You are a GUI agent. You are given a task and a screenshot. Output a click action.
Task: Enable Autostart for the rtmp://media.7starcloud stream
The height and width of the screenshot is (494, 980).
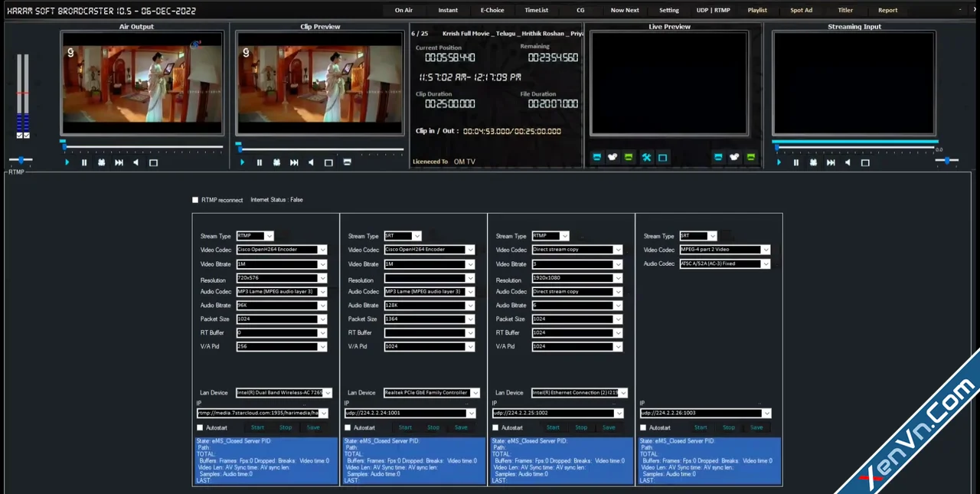pyautogui.click(x=200, y=427)
